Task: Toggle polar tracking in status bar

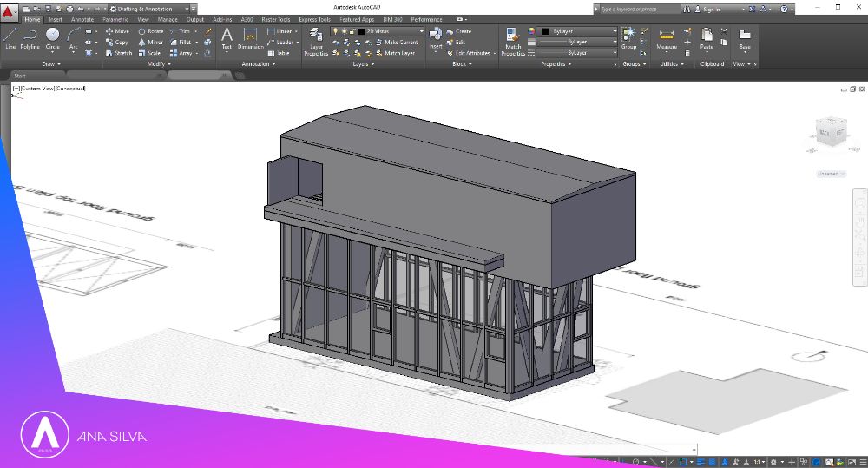Action: [636, 462]
